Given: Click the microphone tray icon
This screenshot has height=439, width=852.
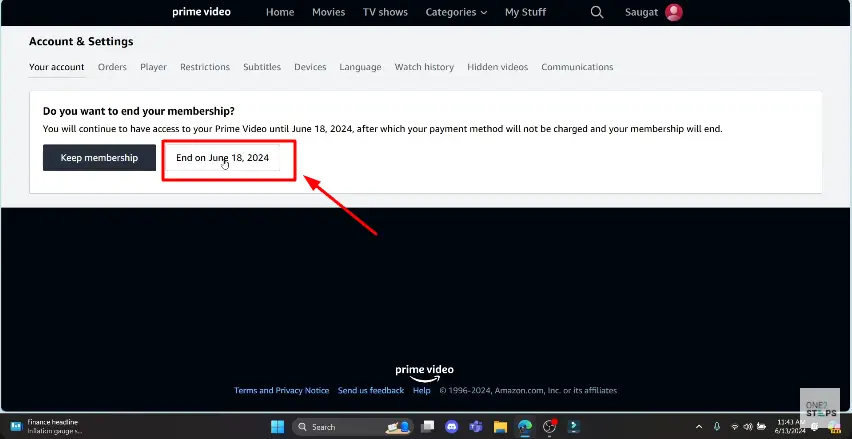Looking at the screenshot, I should pos(717,427).
